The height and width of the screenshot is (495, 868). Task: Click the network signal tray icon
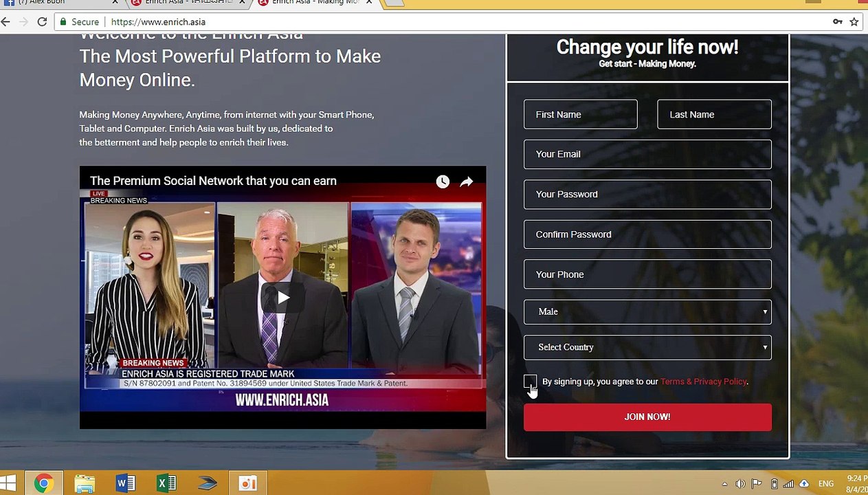[789, 484]
